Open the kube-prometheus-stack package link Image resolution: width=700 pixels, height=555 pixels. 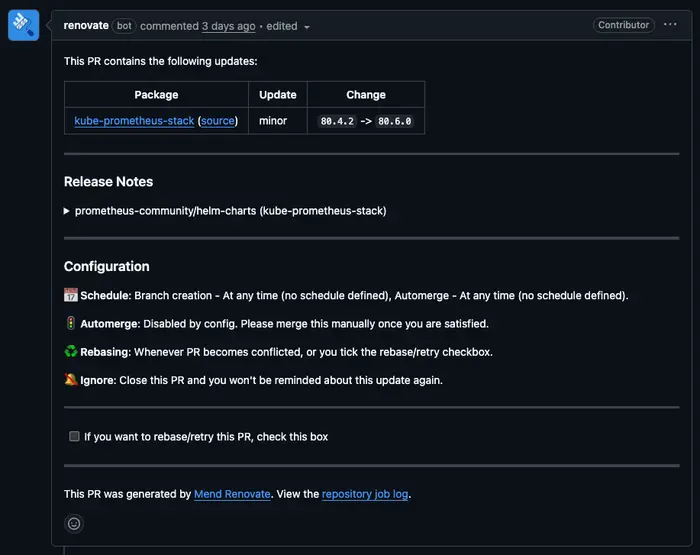(x=134, y=121)
